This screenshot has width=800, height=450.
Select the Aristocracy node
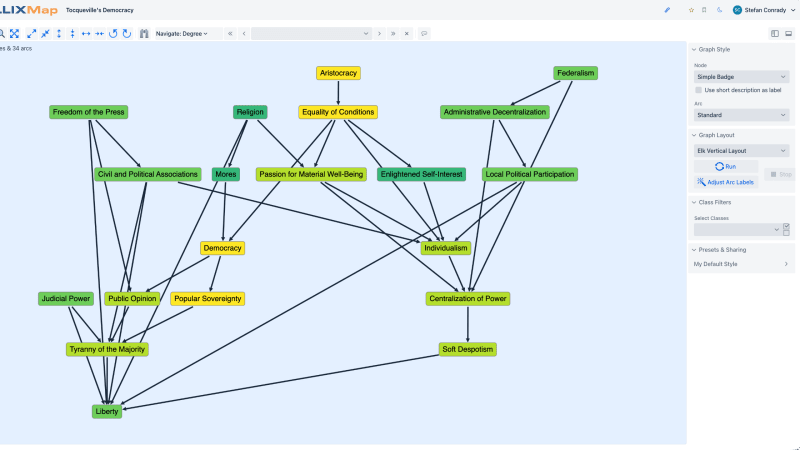[338, 73]
